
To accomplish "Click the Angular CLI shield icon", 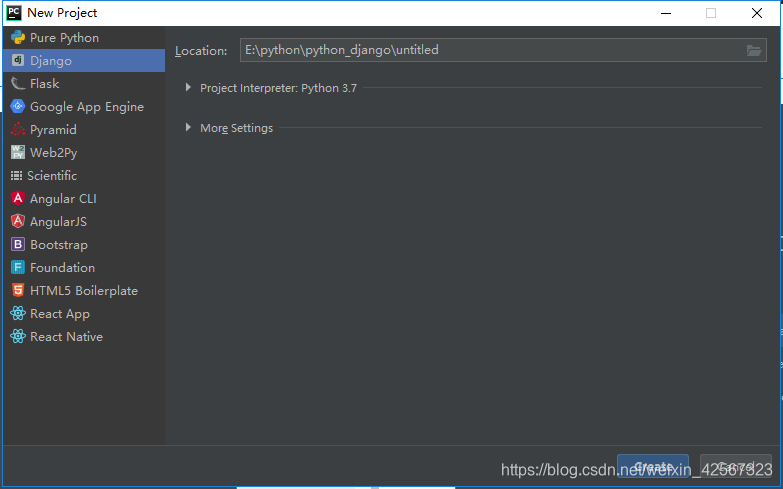I will pyautogui.click(x=18, y=198).
